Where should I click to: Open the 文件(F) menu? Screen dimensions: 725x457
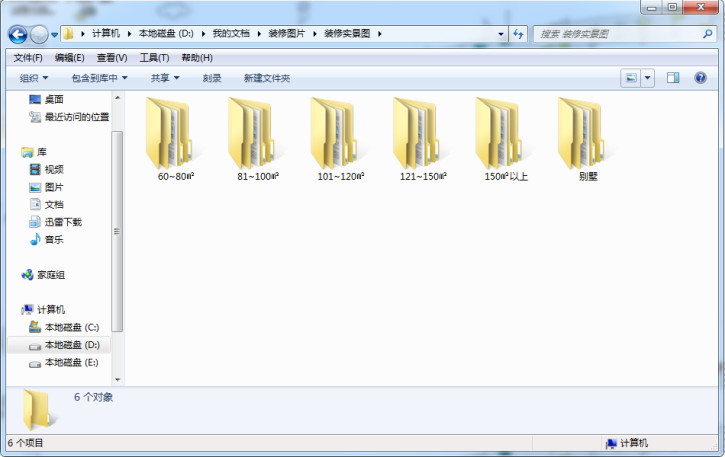point(28,58)
